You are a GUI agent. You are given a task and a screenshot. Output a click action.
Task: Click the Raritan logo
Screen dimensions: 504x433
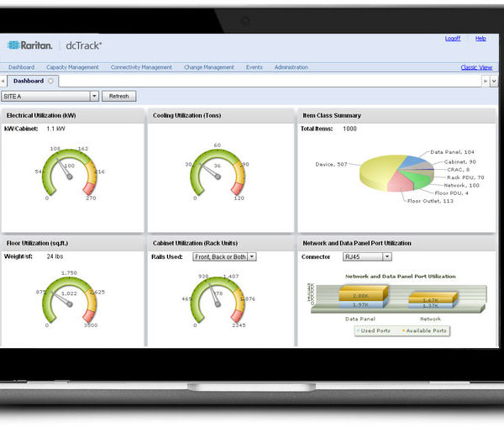[29, 45]
